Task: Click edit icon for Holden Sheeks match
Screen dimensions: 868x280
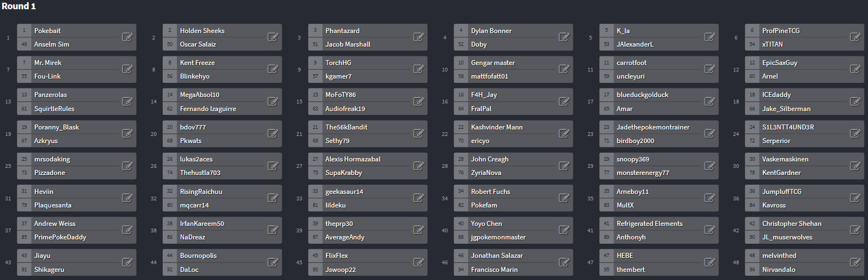Action: pos(273,37)
